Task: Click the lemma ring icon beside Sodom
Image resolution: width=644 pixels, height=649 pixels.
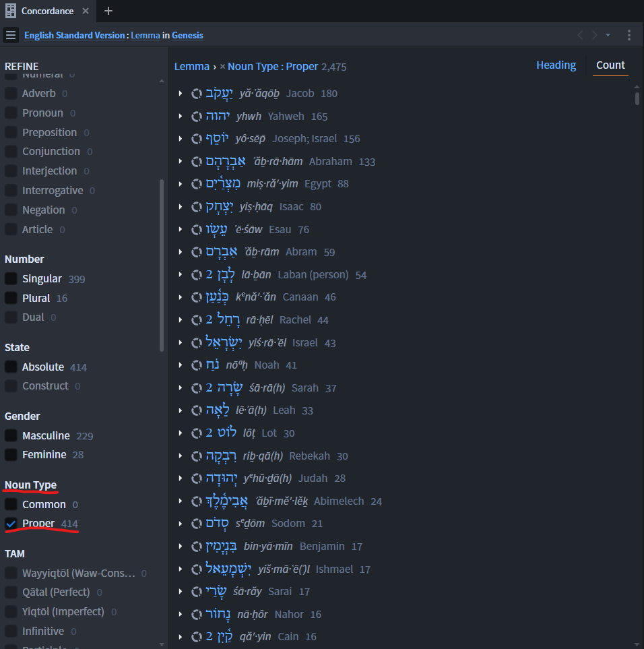Action: (x=197, y=524)
